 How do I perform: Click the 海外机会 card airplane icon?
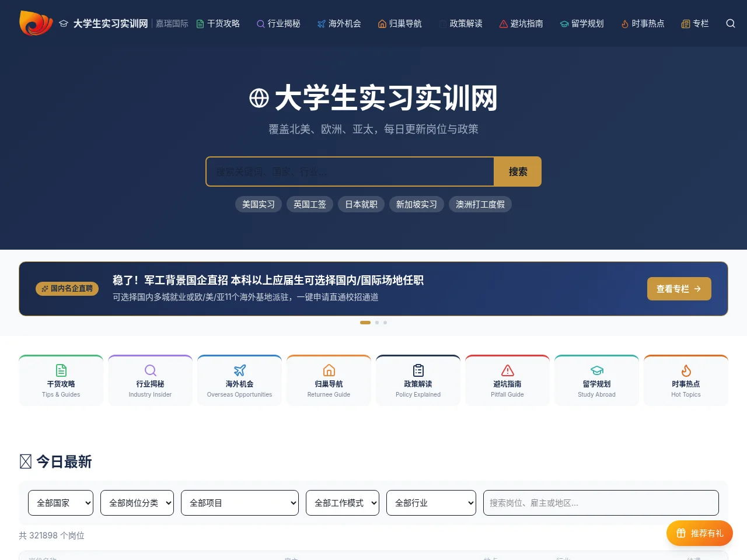240,370
